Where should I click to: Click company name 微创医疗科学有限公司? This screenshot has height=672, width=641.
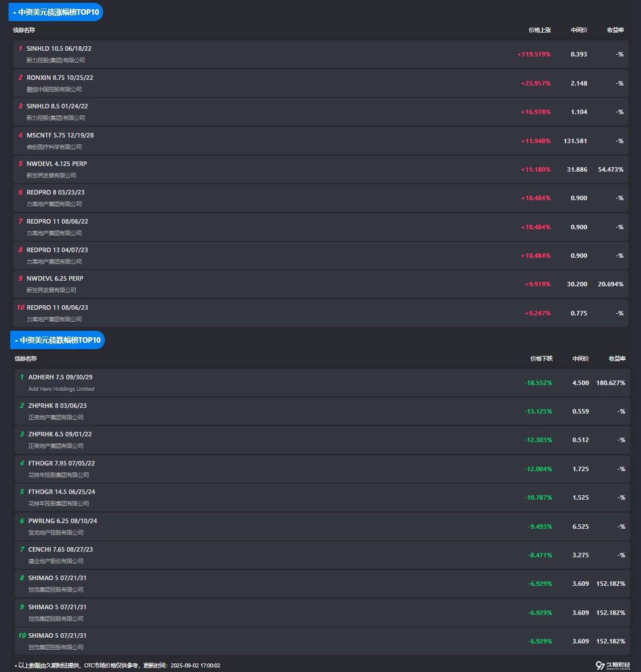[54, 147]
